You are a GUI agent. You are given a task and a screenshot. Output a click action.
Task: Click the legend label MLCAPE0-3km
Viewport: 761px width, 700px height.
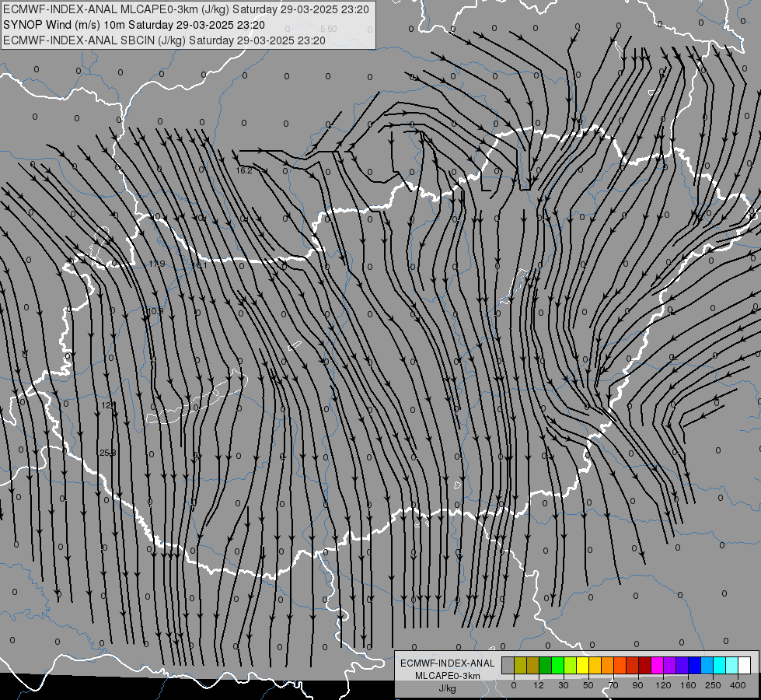click(448, 676)
